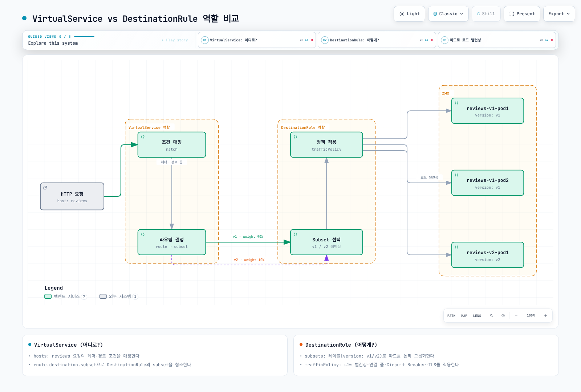Toggle the Light theme button

pyautogui.click(x=409, y=14)
